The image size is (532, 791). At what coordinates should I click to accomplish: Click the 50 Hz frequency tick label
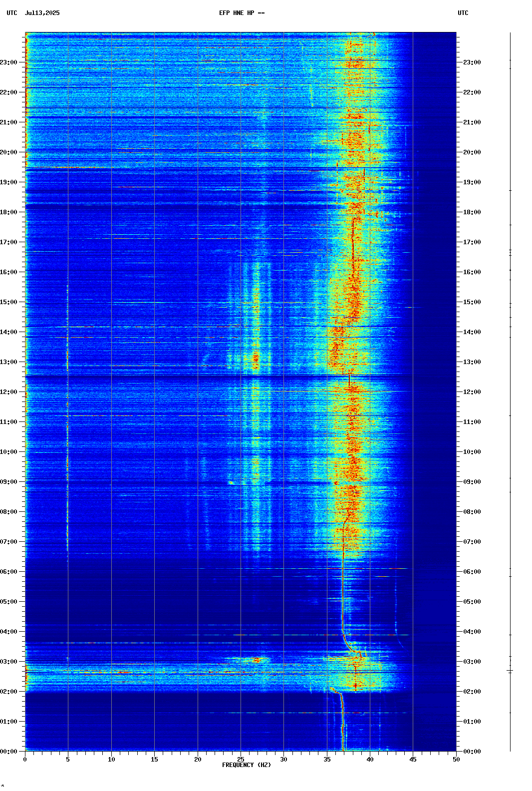[456, 760]
